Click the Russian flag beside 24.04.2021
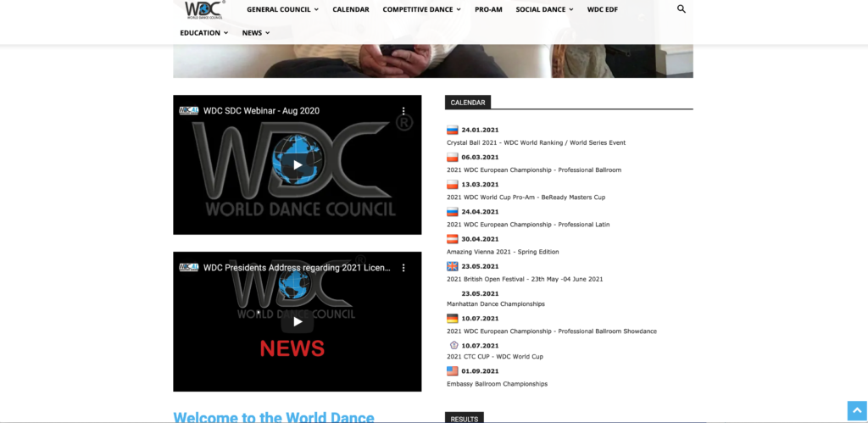 tap(453, 212)
